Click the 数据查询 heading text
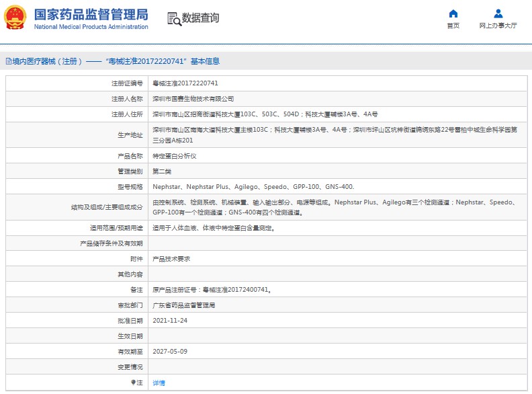Viewport: 532px width, 394px height. point(201,18)
